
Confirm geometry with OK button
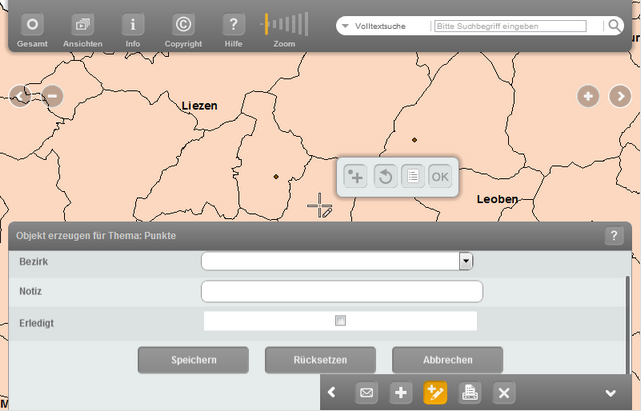coord(440,176)
